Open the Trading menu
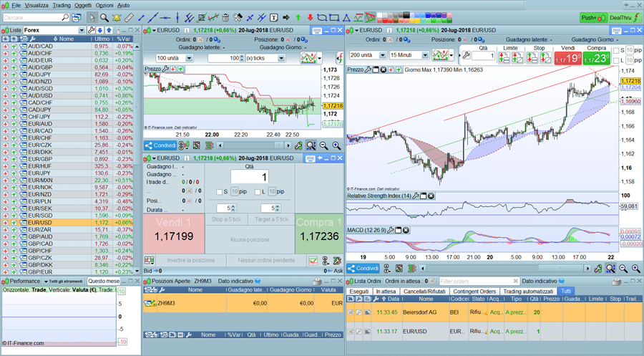 (x=62, y=5)
